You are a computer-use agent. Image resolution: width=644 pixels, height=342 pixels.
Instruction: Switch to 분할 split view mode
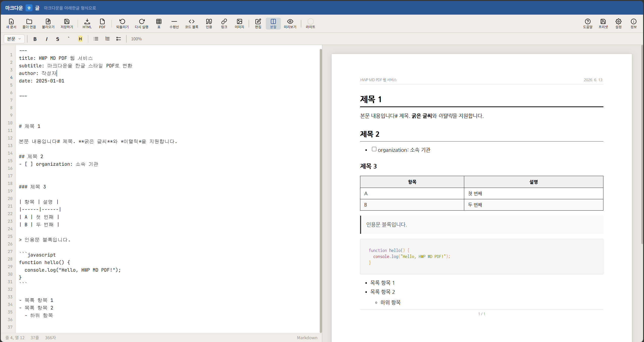click(273, 24)
